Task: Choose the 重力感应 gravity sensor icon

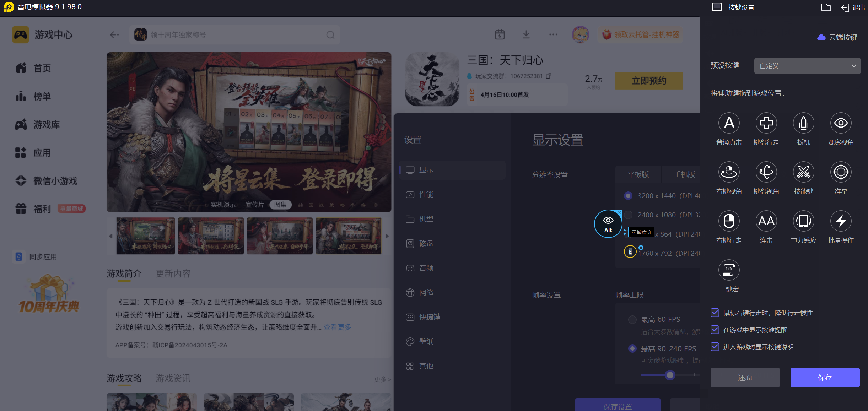Action: pos(803,221)
